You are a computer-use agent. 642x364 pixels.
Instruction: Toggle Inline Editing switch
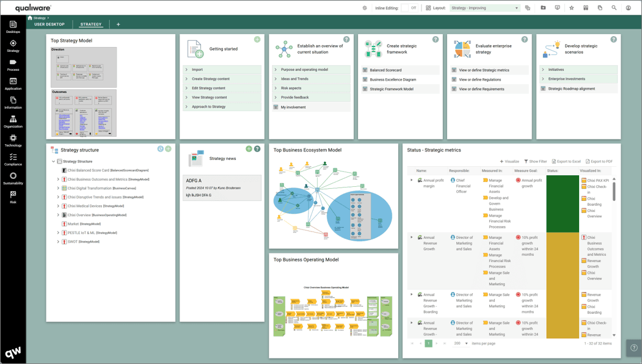[x=409, y=8]
